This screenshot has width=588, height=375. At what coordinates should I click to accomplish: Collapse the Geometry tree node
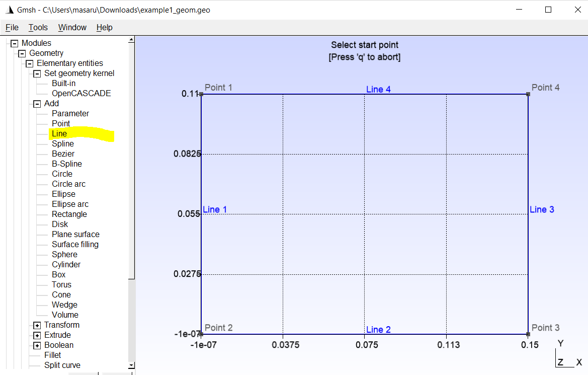(x=22, y=53)
